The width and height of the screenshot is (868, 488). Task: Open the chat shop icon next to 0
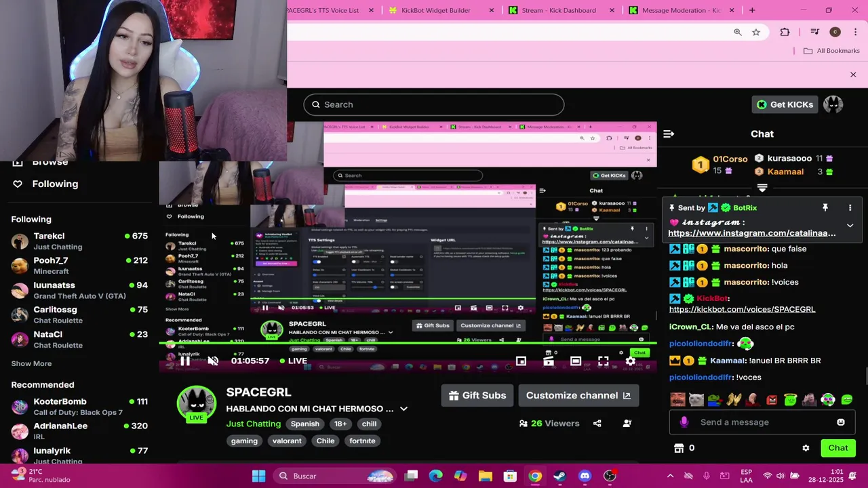(679, 448)
